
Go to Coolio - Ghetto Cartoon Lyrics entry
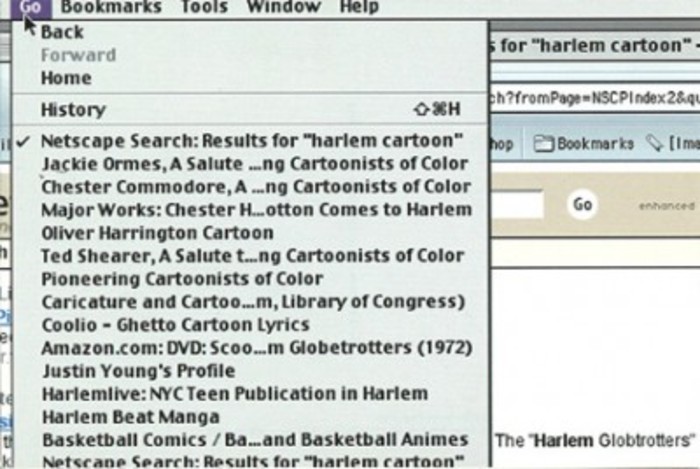[250, 325]
